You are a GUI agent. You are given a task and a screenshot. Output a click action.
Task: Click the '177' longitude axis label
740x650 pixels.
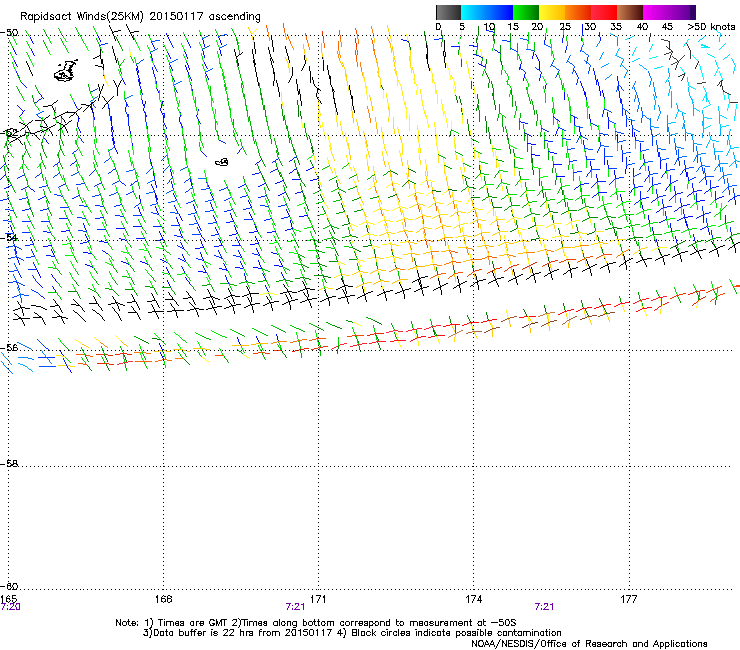(x=629, y=599)
